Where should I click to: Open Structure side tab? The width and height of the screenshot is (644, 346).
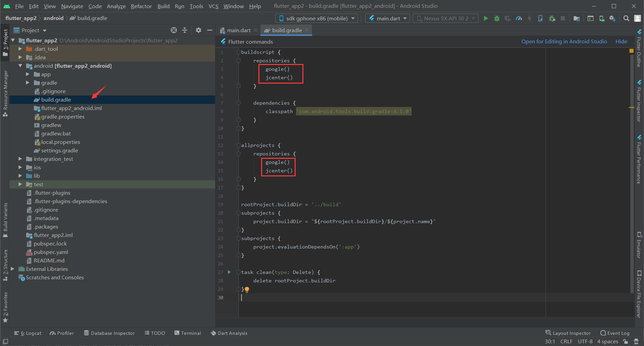(x=5, y=265)
